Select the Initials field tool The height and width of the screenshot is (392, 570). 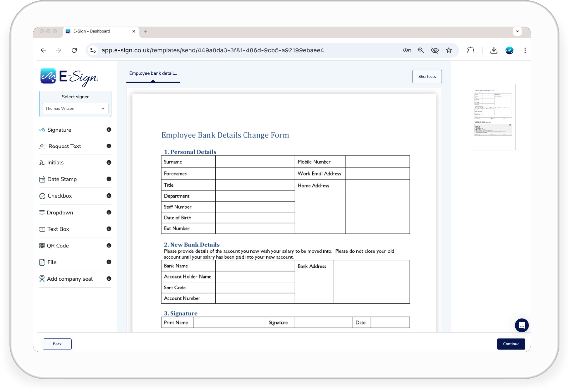75,163
